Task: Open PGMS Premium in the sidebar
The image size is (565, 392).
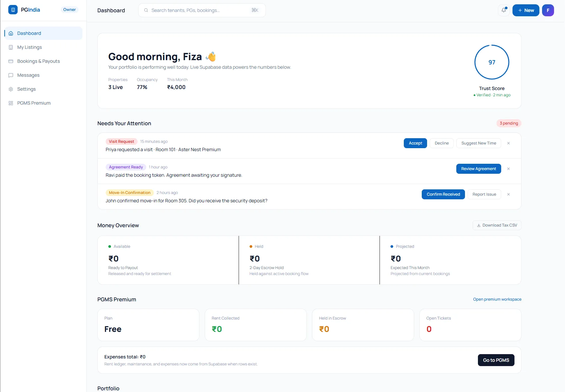Action: pos(43,103)
